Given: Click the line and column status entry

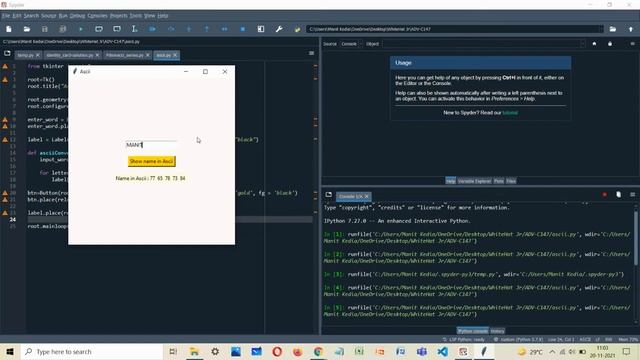Looking at the screenshot, I should point(561,340).
